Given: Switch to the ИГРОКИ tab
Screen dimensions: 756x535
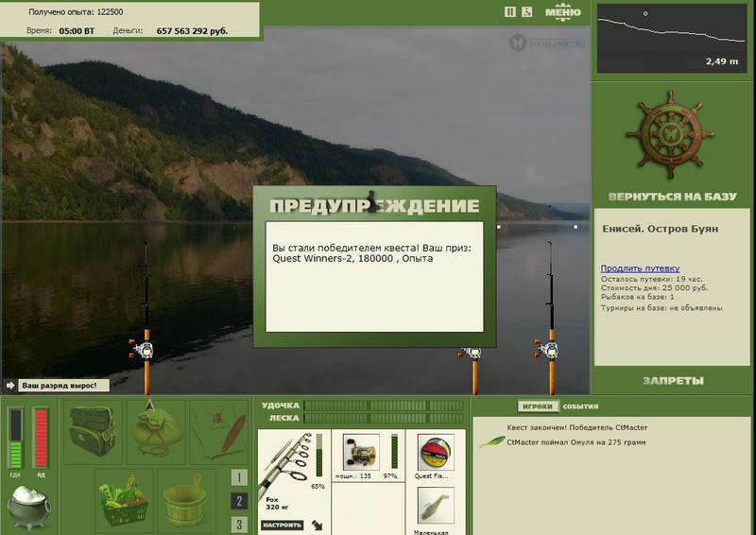Looking at the screenshot, I should (x=538, y=406).
